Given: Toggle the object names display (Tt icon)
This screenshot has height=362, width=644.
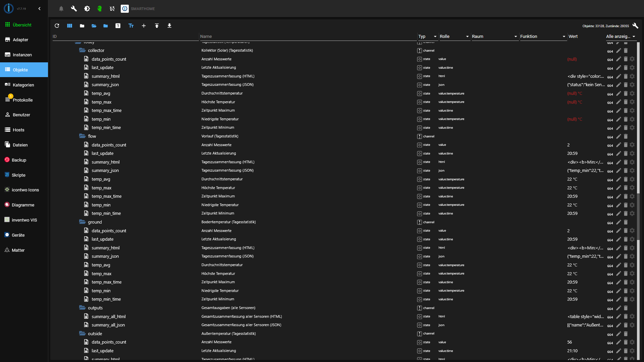Looking at the screenshot, I should (131, 26).
